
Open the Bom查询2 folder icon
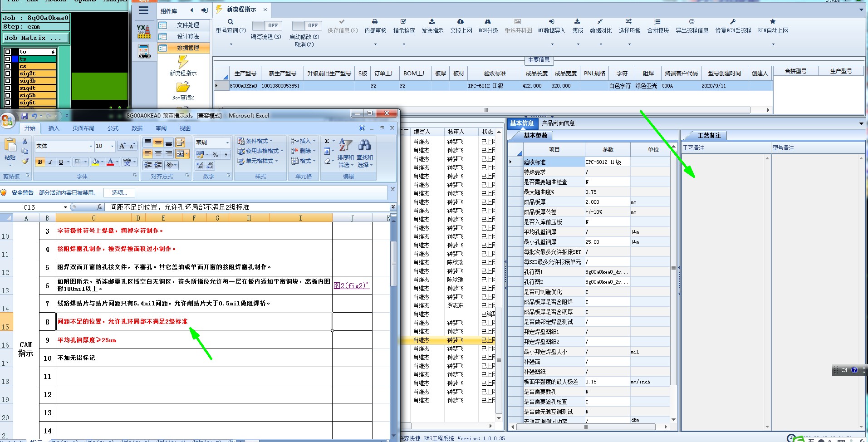click(183, 87)
